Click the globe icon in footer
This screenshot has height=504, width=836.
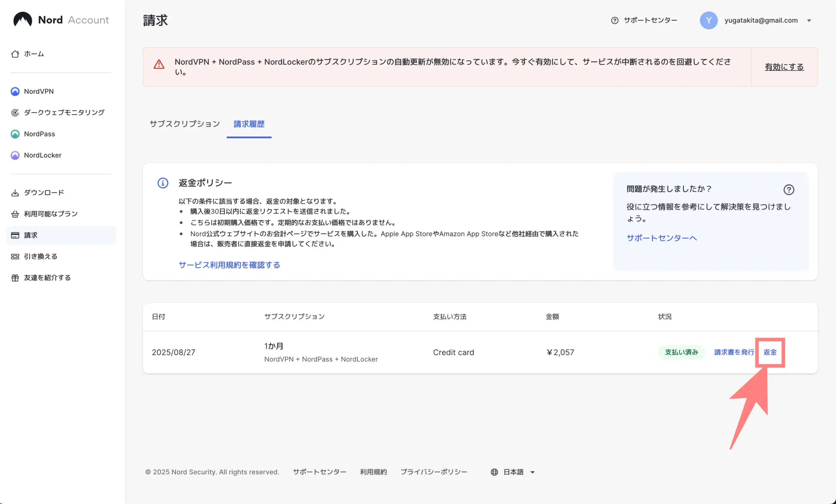click(494, 472)
